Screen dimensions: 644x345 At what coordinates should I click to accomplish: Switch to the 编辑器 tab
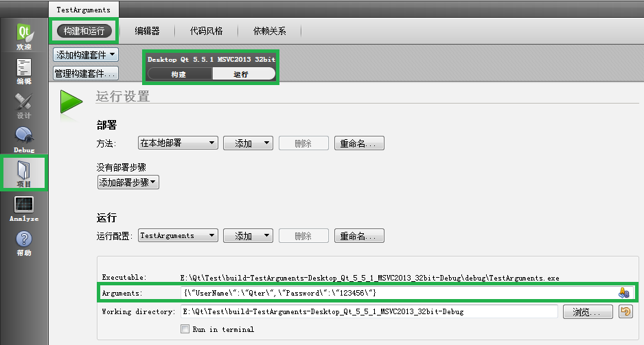point(147,31)
